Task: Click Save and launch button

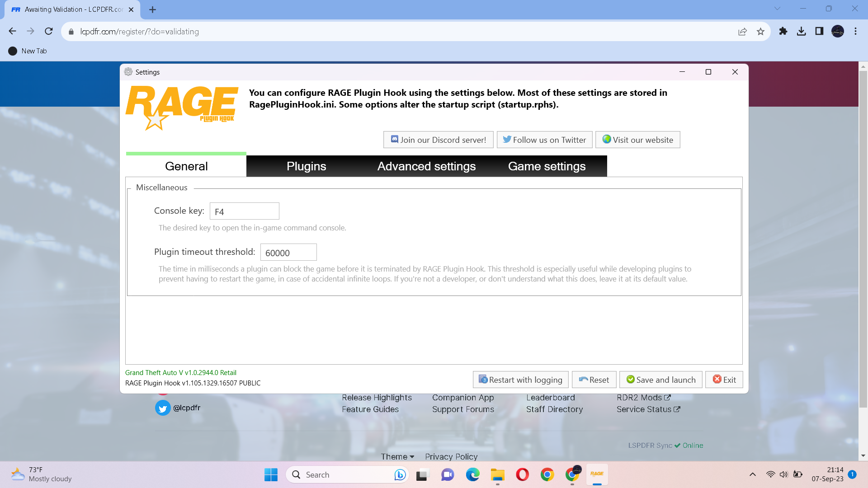Action: pyautogui.click(x=660, y=380)
